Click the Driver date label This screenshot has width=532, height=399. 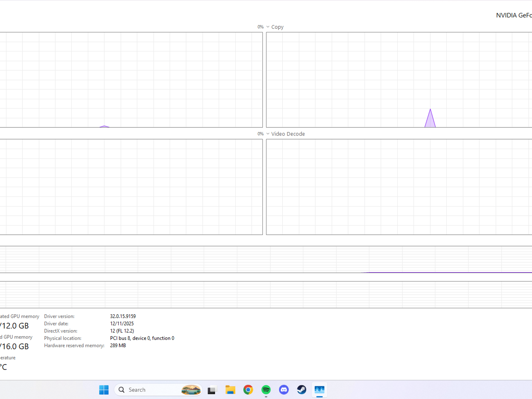point(56,323)
